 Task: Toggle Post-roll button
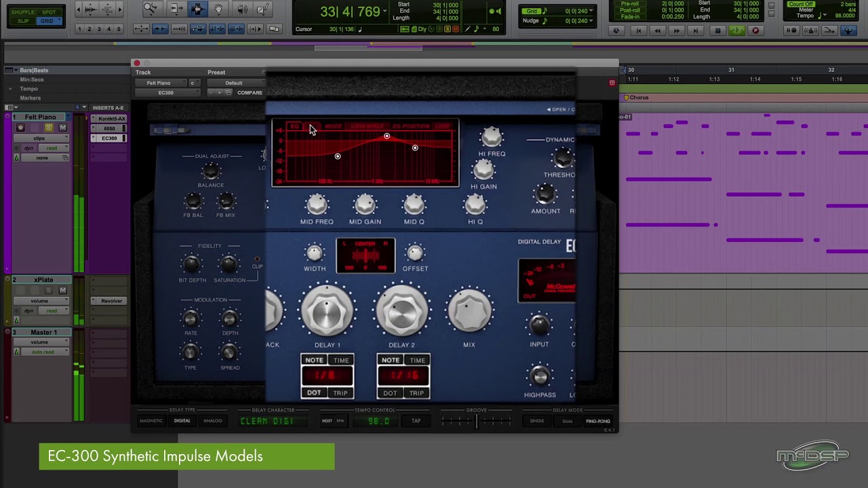tap(630, 10)
